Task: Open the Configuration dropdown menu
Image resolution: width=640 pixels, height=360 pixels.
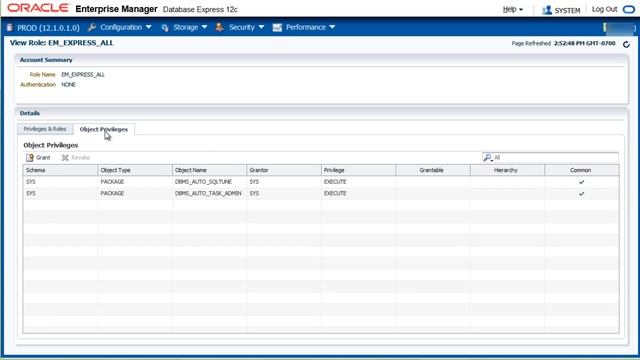Action: [x=126, y=27]
